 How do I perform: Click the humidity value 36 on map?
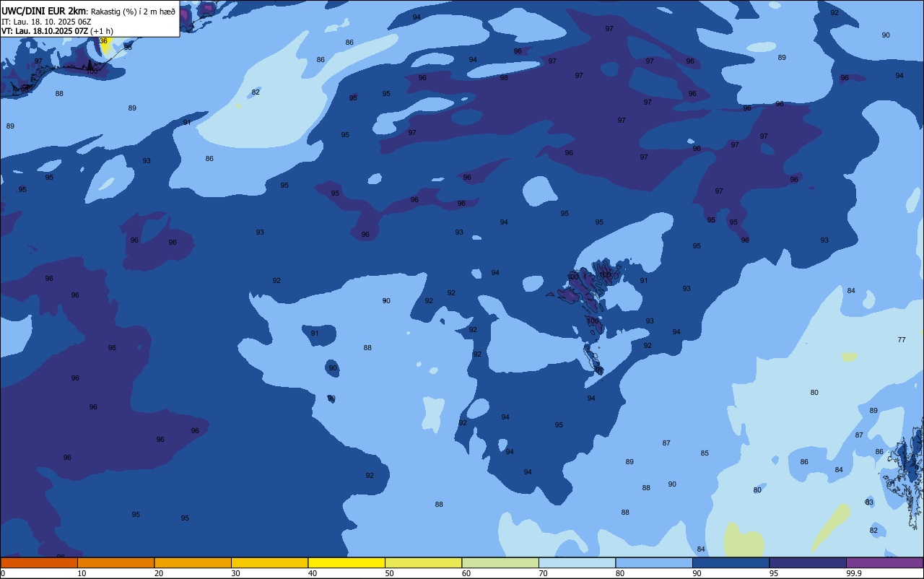tap(103, 41)
